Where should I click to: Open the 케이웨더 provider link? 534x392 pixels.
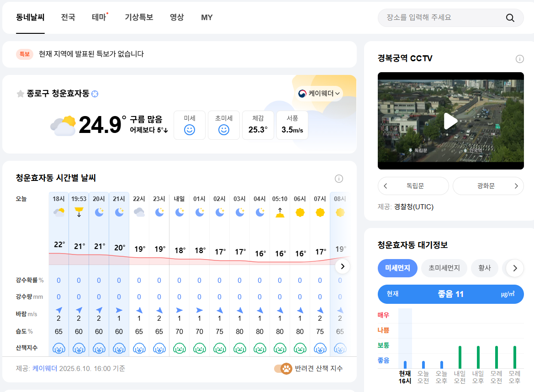(x=45, y=369)
